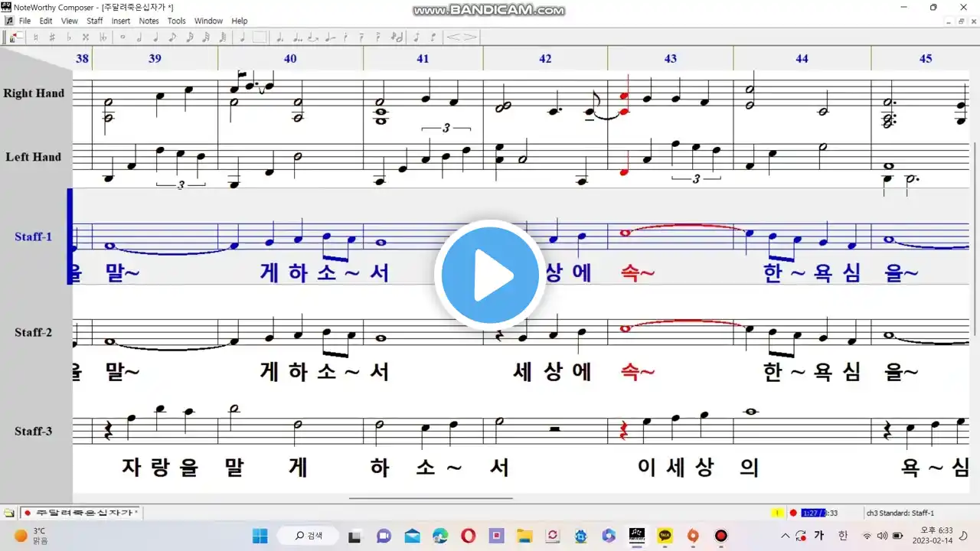The image size is (980, 551).
Task: Choose sixteenth note duration
Action: pos(189,37)
